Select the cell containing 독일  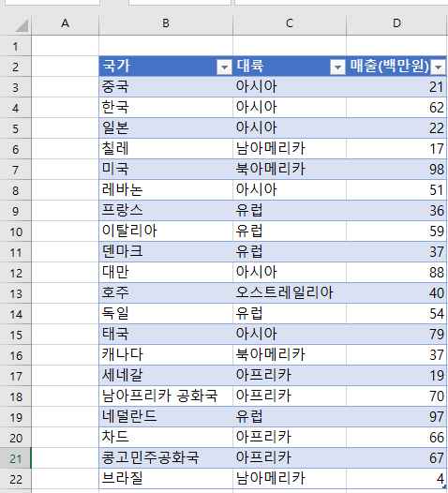[166, 314]
